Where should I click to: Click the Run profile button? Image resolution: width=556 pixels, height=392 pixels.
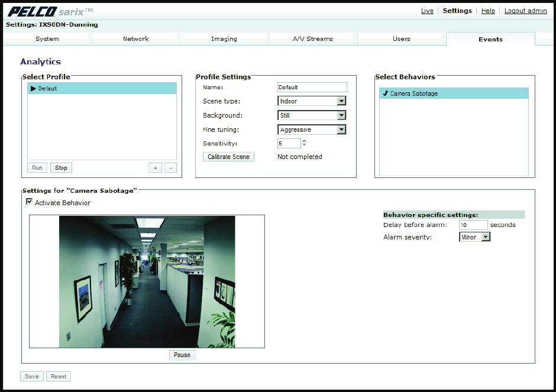(37, 168)
